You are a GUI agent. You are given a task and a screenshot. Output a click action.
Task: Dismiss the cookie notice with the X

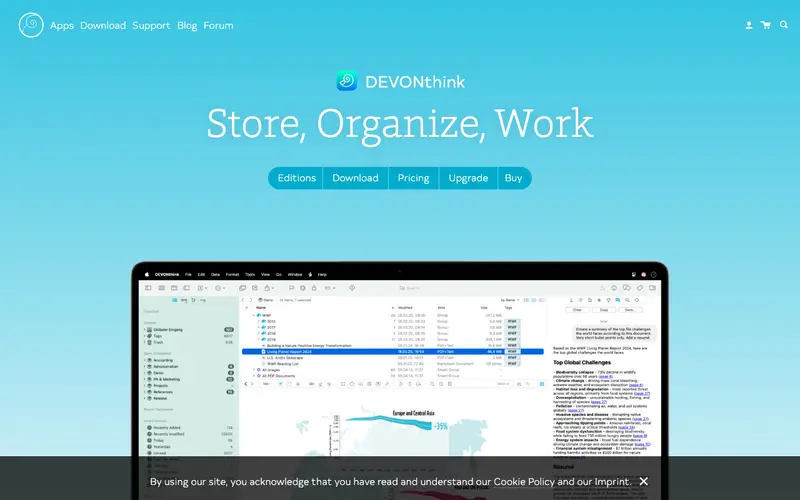(644, 481)
